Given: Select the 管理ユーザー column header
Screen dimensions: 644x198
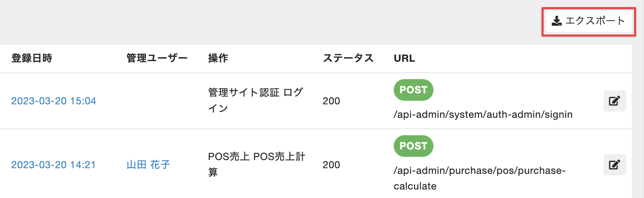Looking at the screenshot, I should tap(157, 58).
